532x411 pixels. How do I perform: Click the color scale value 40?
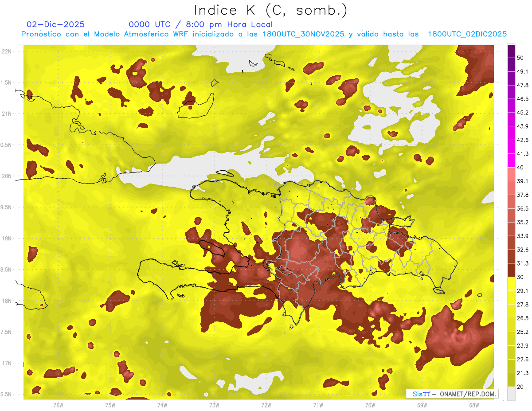click(520, 168)
